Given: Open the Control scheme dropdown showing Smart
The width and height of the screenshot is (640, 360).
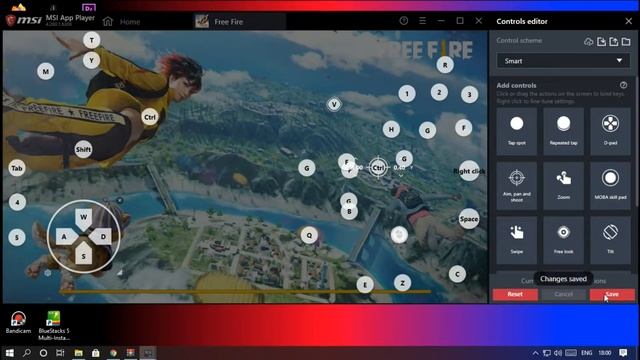Looking at the screenshot, I should coord(563,61).
